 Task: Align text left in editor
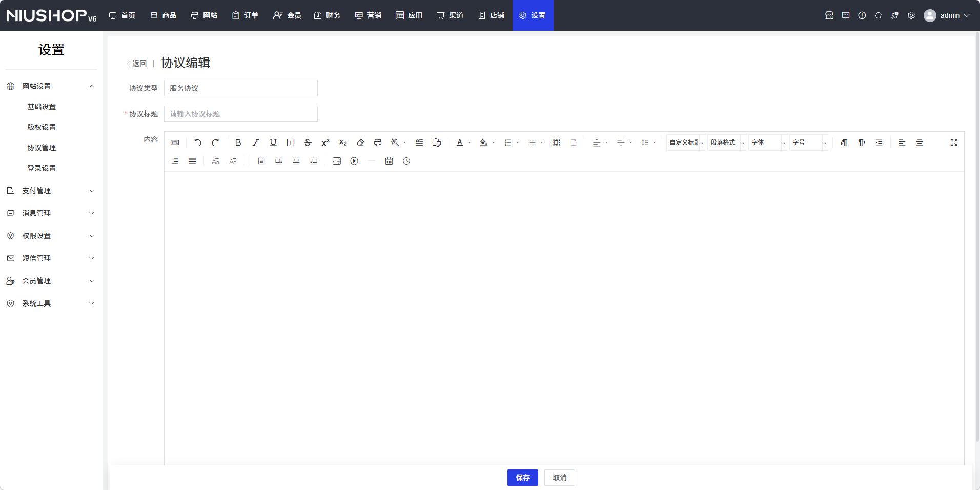point(902,142)
